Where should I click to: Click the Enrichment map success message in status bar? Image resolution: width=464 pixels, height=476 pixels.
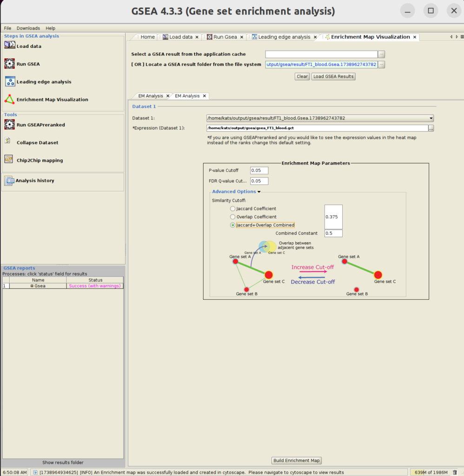tap(192, 472)
